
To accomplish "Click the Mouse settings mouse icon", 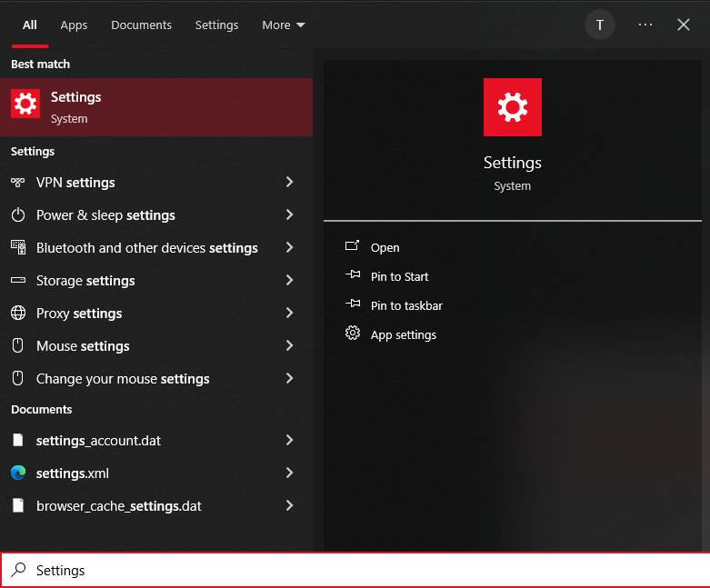I will [17, 345].
